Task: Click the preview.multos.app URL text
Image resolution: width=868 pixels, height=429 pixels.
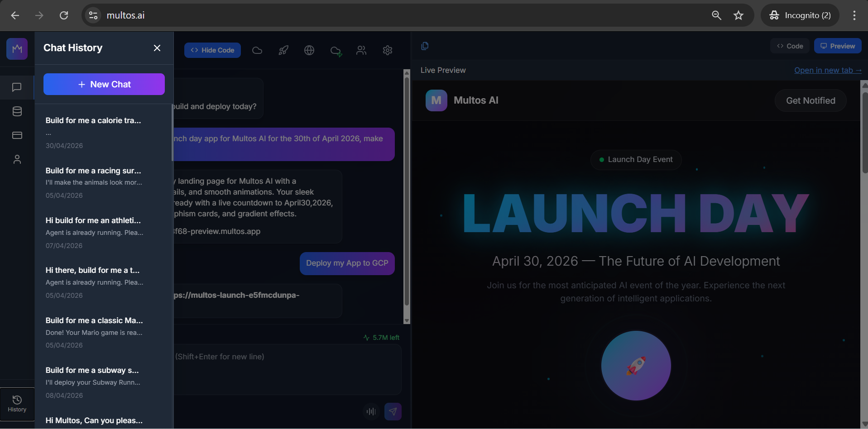Action: (217, 231)
